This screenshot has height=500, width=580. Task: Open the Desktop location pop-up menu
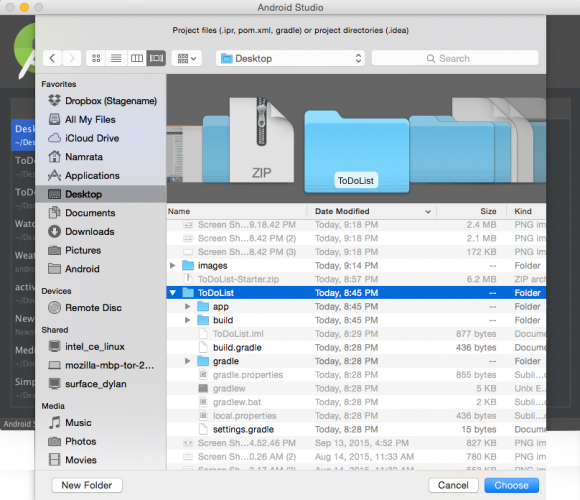[x=290, y=58]
